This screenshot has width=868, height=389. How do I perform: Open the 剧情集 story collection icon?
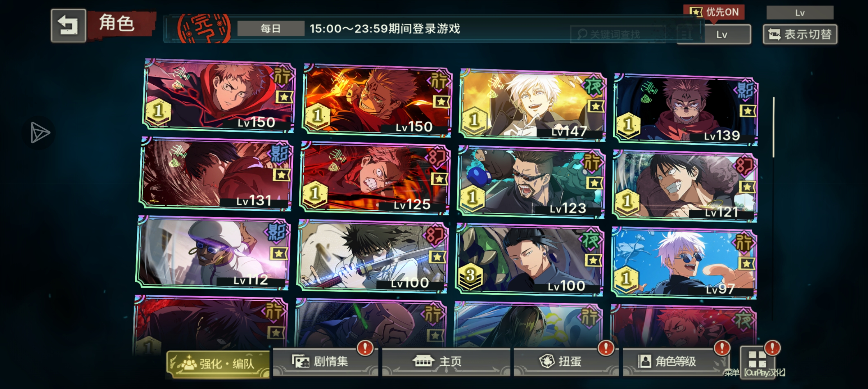coord(300,361)
